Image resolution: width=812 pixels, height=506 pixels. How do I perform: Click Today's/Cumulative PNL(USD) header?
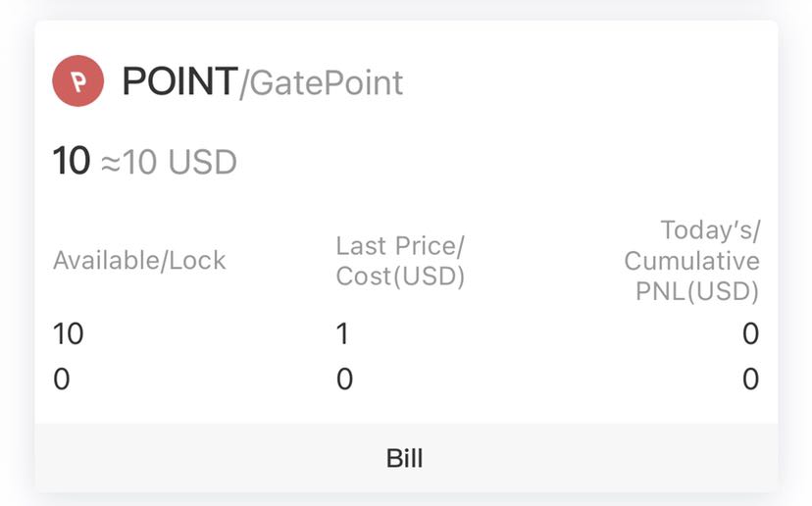click(691, 261)
